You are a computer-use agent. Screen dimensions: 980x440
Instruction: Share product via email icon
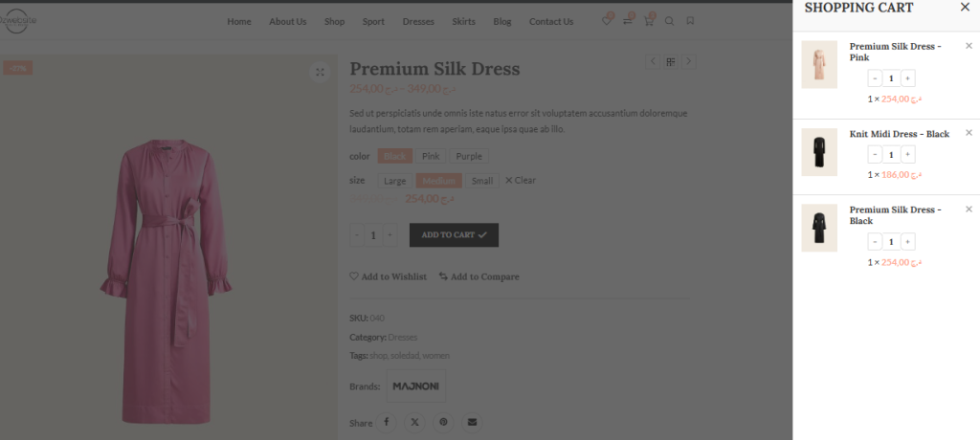tap(472, 422)
